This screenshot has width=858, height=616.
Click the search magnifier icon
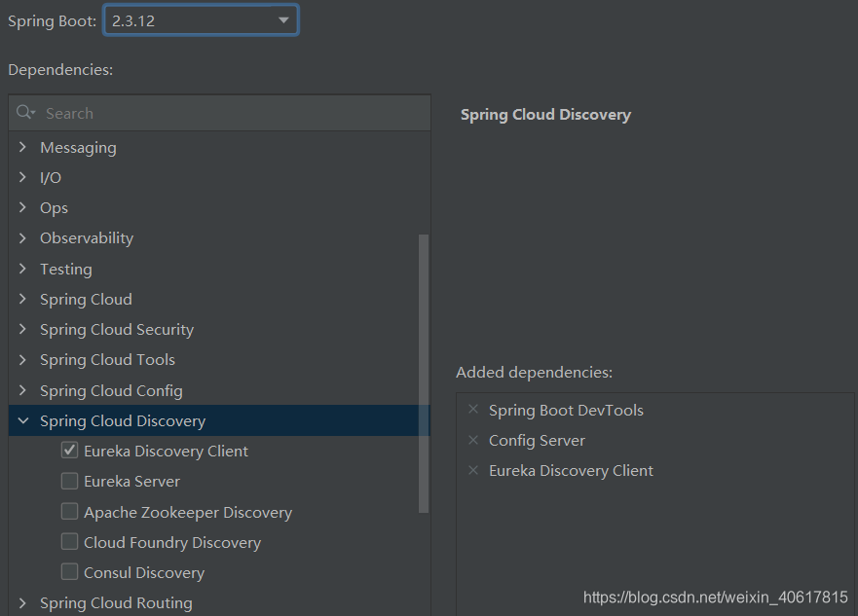pyautogui.click(x=25, y=113)
